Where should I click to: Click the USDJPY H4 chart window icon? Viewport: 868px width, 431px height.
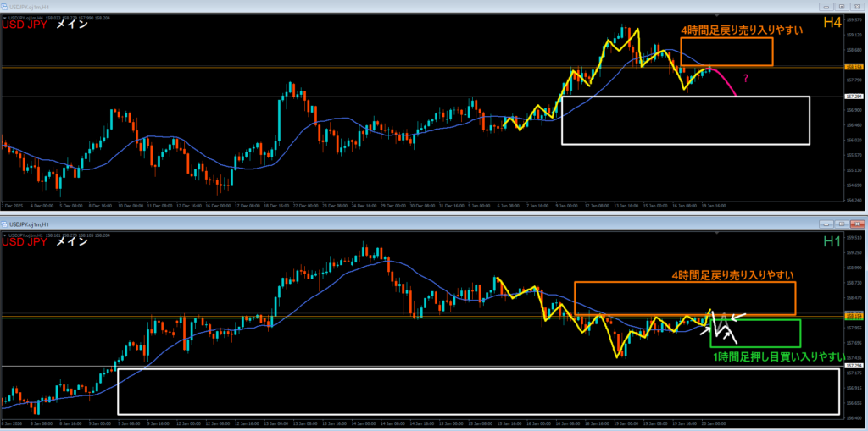(4, 7)
